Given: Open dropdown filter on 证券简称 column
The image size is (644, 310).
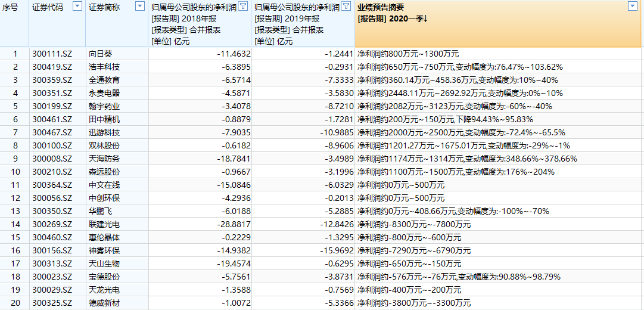Looking at the screenshot, I should 140,6.
